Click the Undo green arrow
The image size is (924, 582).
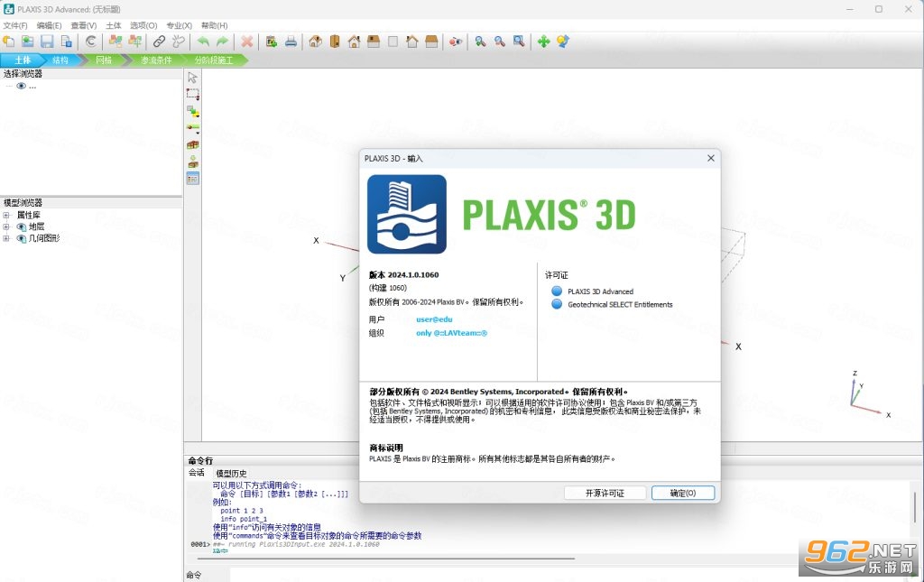coord(203,42)
